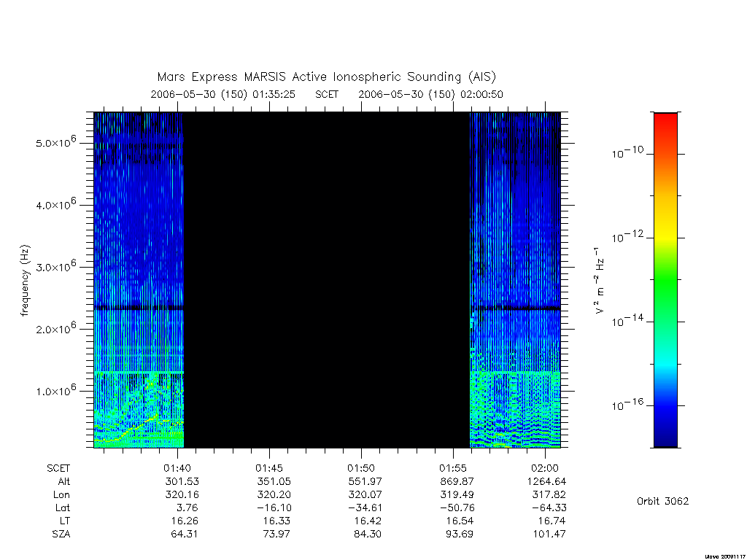
Task: Click the SZA value 64.31
Action: [185, 534]
